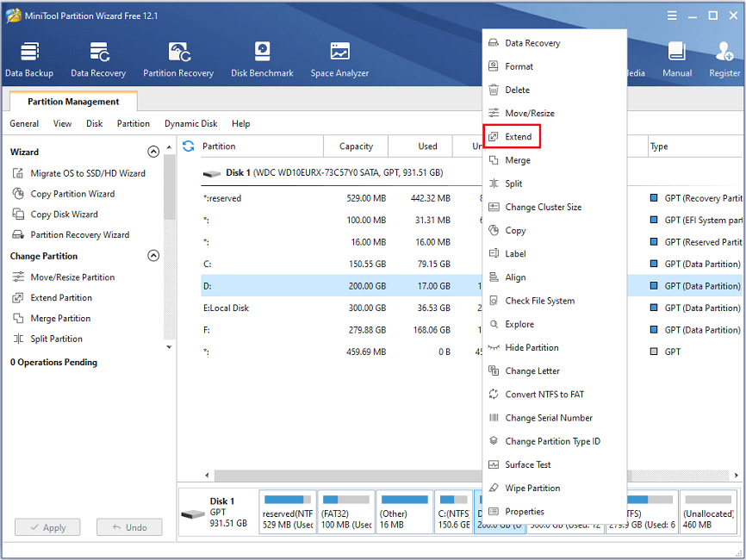746x560 pixels.
Task: Open Properties from the context menu
Action: [x=554, y=511]
